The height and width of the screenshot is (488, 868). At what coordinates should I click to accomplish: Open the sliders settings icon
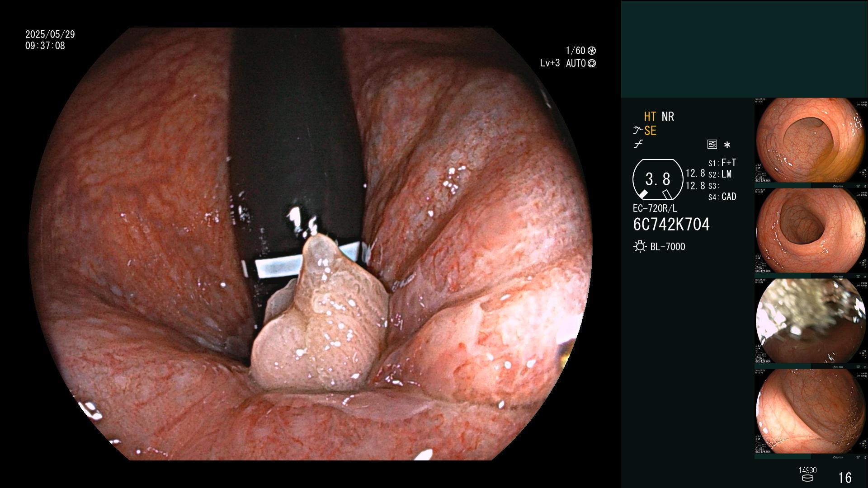(x=712, y=145)
